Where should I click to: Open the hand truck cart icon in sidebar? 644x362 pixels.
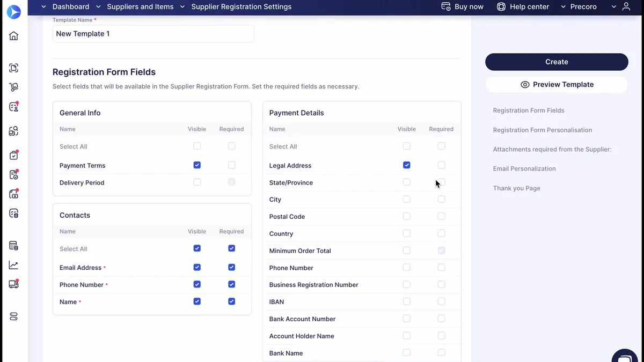(x=14, y=87)
